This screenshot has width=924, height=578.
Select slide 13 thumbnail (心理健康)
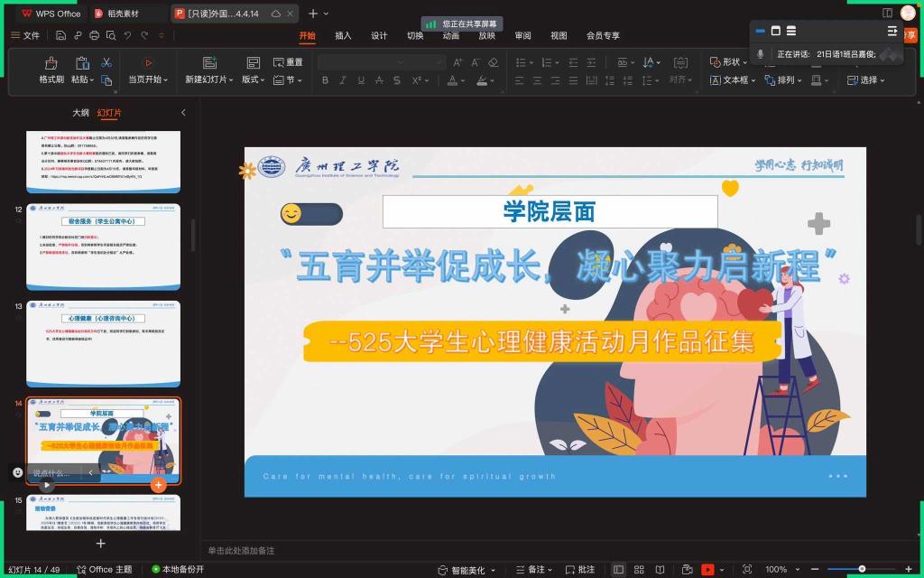click(103, 343)
